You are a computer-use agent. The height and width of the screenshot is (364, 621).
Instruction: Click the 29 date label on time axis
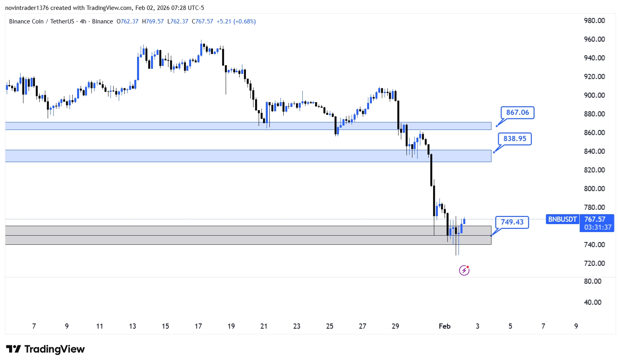click(395, 326)
